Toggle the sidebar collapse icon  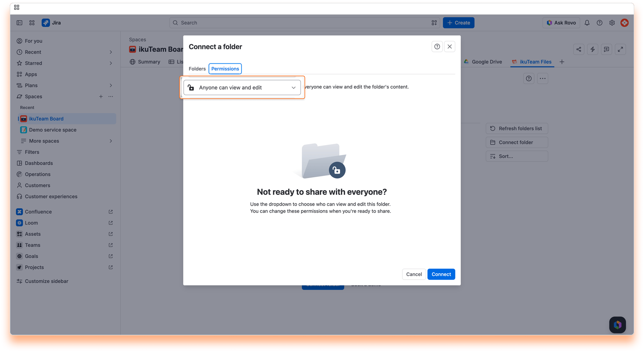tap(19, 23)
